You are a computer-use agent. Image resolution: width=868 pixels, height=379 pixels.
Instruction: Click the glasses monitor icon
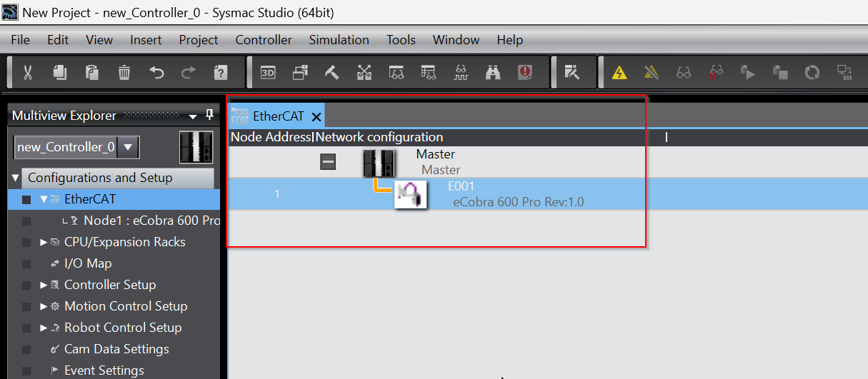(x=684, y=72)
